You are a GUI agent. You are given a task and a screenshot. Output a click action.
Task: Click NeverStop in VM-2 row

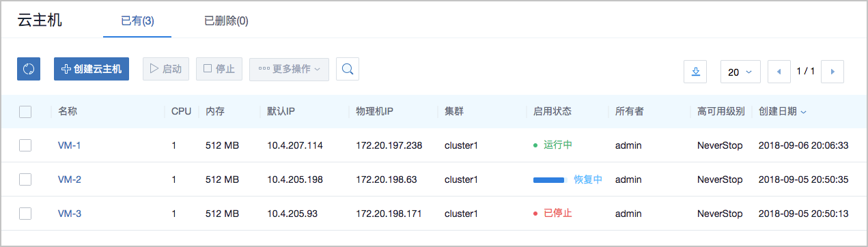pyautogui.click(x=720, y=179)
